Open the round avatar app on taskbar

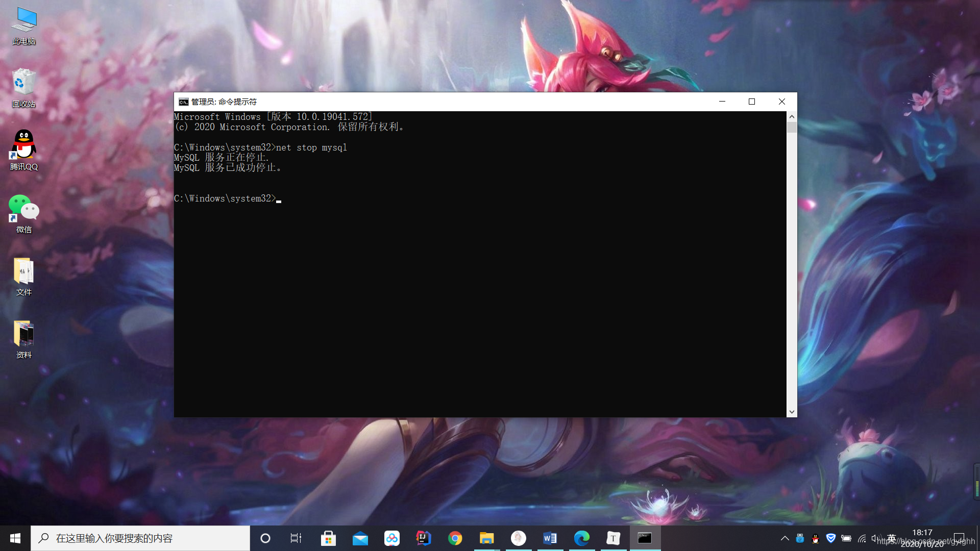[x=519, y=538]
